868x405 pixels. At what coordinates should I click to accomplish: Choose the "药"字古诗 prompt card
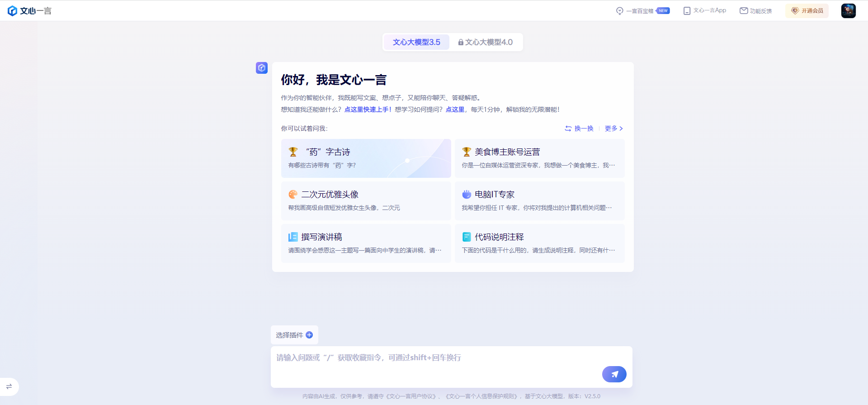pos(366,158)
